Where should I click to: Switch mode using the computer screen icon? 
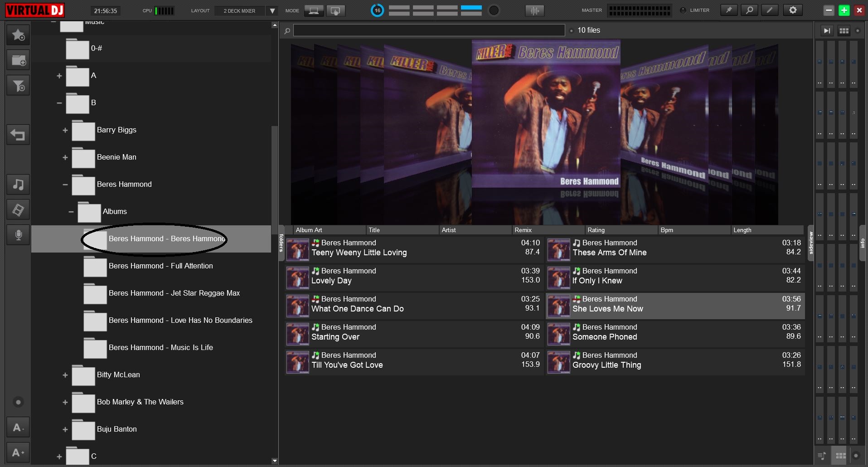tap(314, 10)
